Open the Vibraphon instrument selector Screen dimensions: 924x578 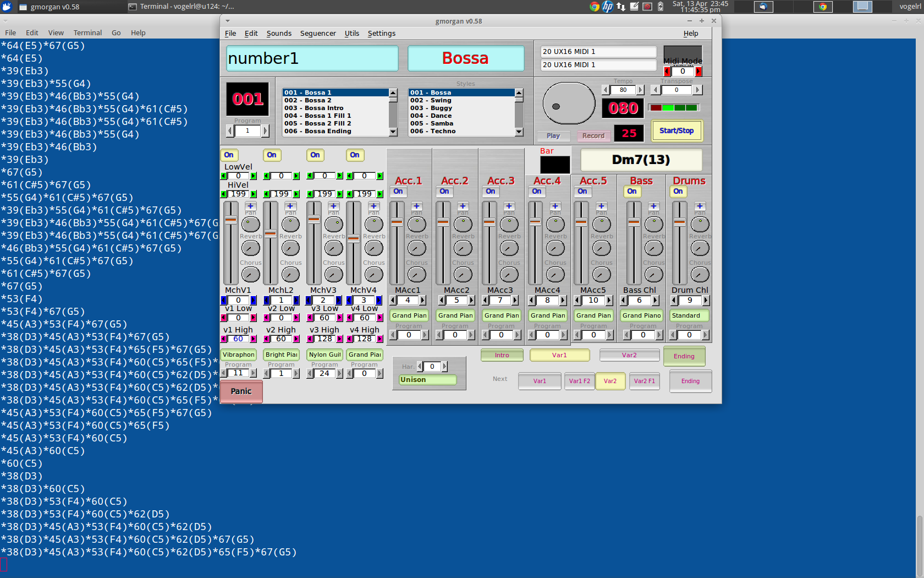239,355
